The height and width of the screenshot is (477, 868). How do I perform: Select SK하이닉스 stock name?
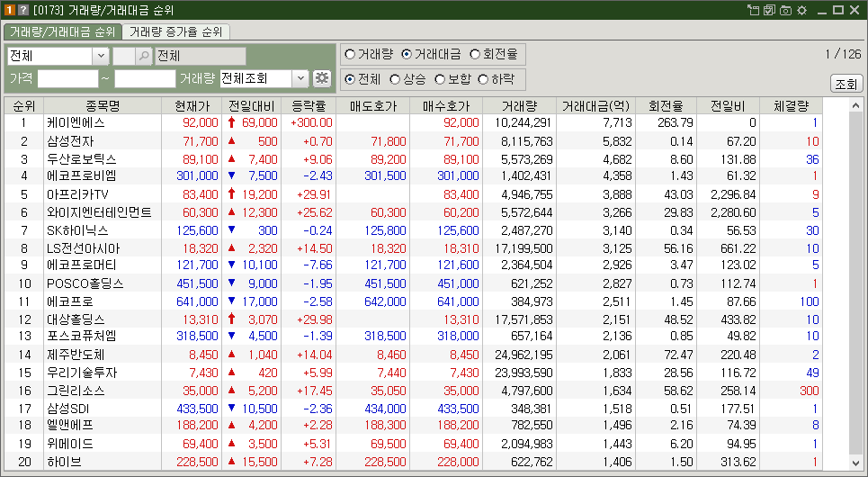pyautogui.click(x=77, y=229)
